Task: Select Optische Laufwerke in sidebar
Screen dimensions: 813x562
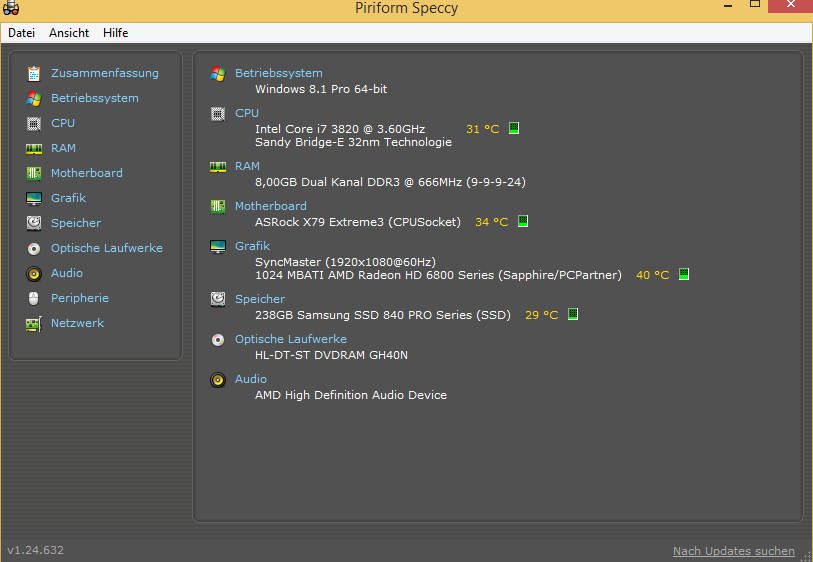Action: coord(107,248)
